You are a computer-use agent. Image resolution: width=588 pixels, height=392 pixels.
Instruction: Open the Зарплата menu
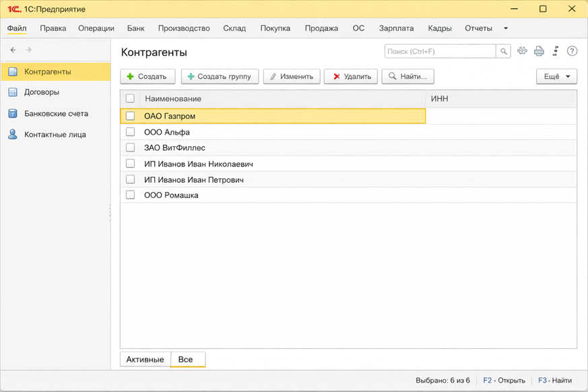tap(396, 28)
